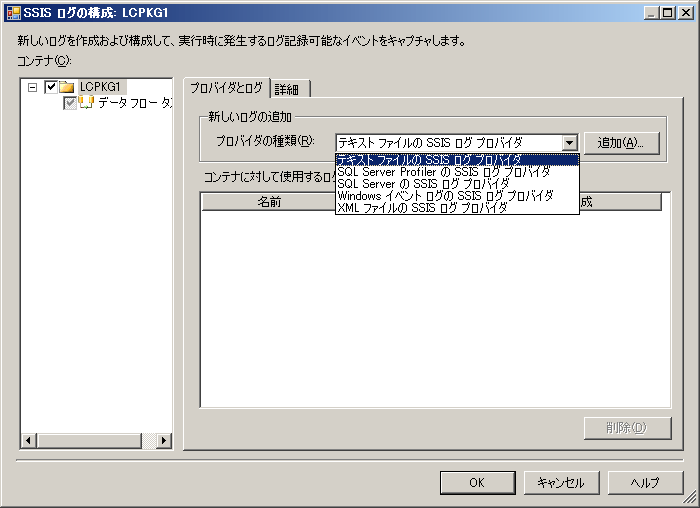Click the container tree scroll right arrow

point(163,441)
